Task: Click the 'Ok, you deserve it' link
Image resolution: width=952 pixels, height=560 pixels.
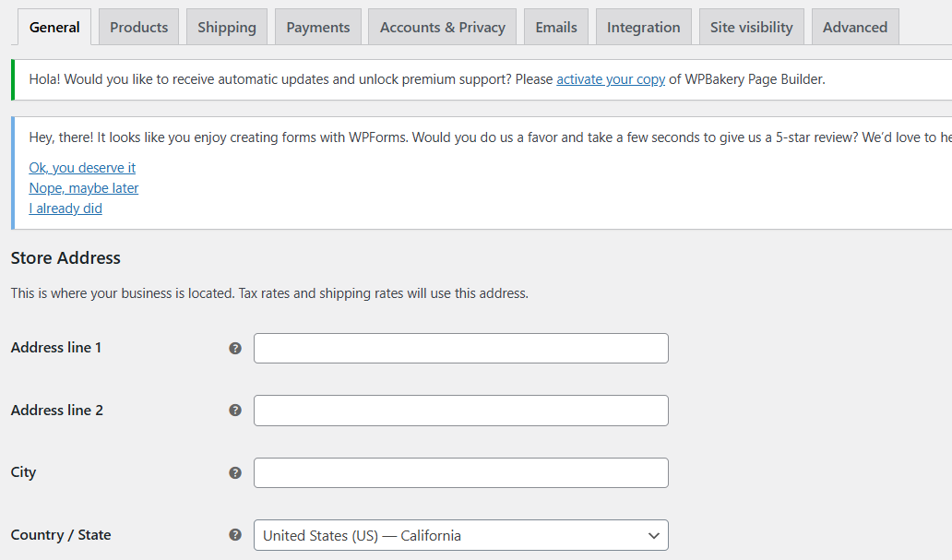Action: pos(82,168)
